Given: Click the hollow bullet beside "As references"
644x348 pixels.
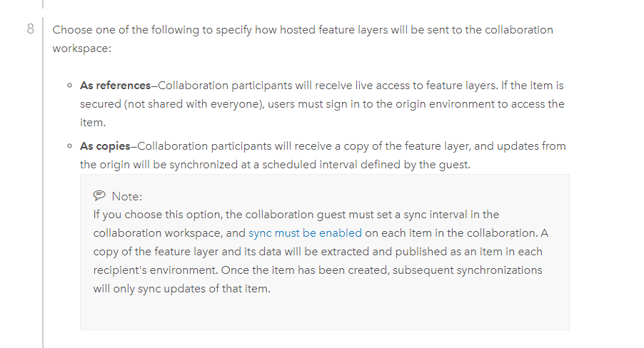Looking at the screenshot, I should click(x=69, y=86).
